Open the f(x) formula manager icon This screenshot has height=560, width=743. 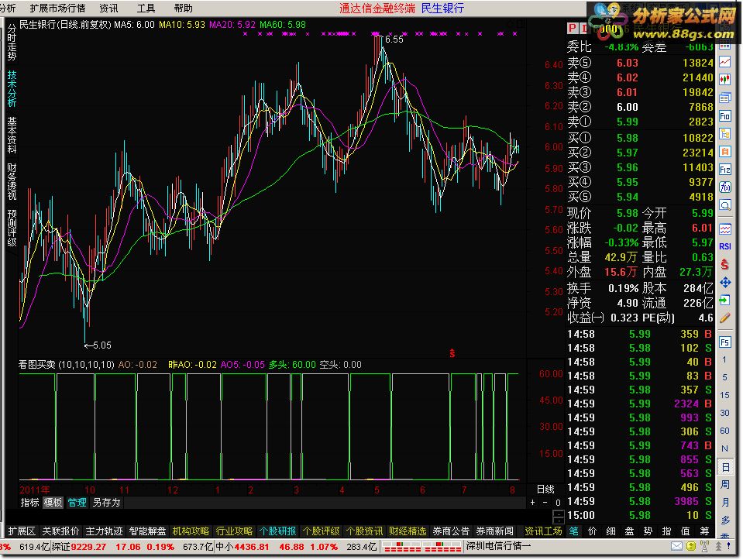pyautogui.click(x=724, y=187)
